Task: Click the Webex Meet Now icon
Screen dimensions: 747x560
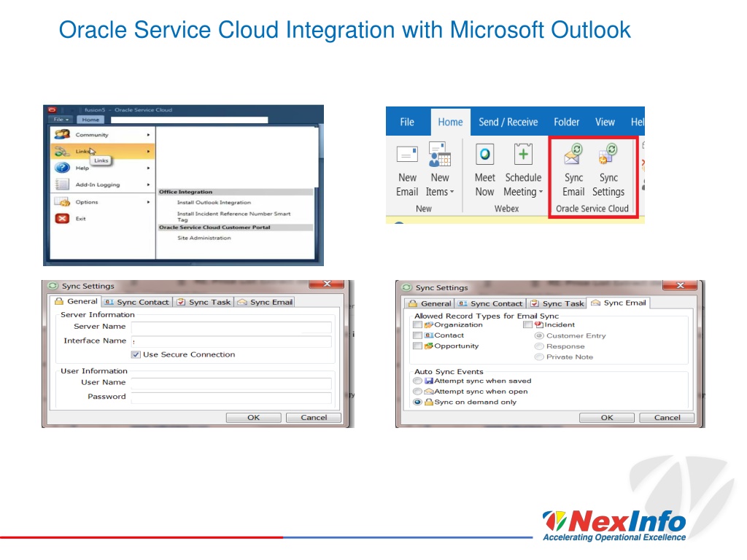Action: click(484, 155)
